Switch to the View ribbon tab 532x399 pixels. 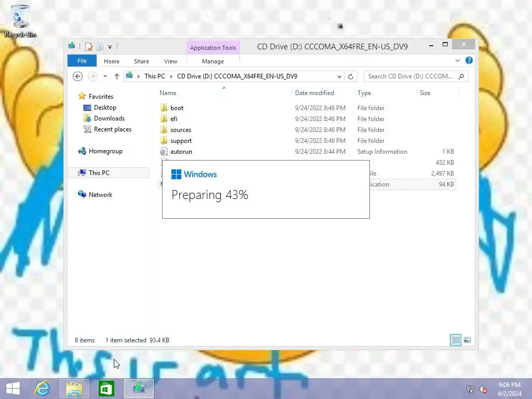pyautogui.click(x=170, y=61)
